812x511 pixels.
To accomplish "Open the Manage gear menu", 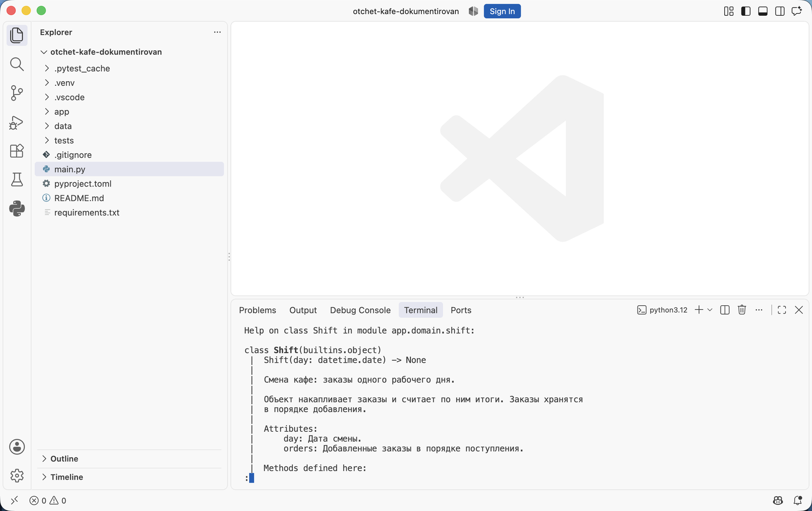I will click(17, 475).
